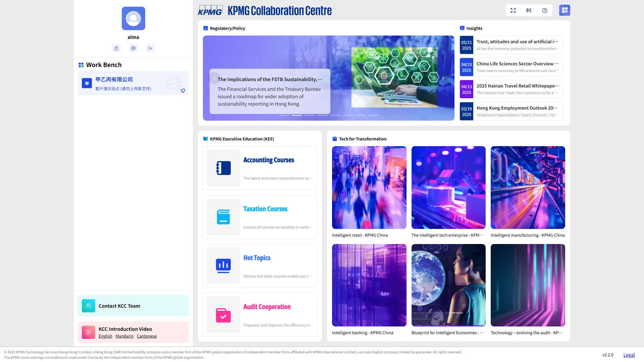Unpin the 甲乙丙有限公司 workspace
The image size is (644, 362).
tap(183, 91)
